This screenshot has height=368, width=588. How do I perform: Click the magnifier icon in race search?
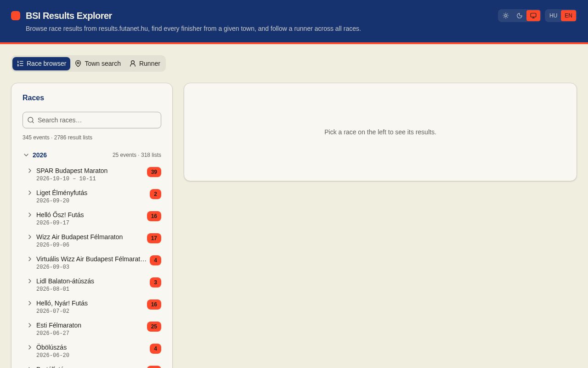31,120
